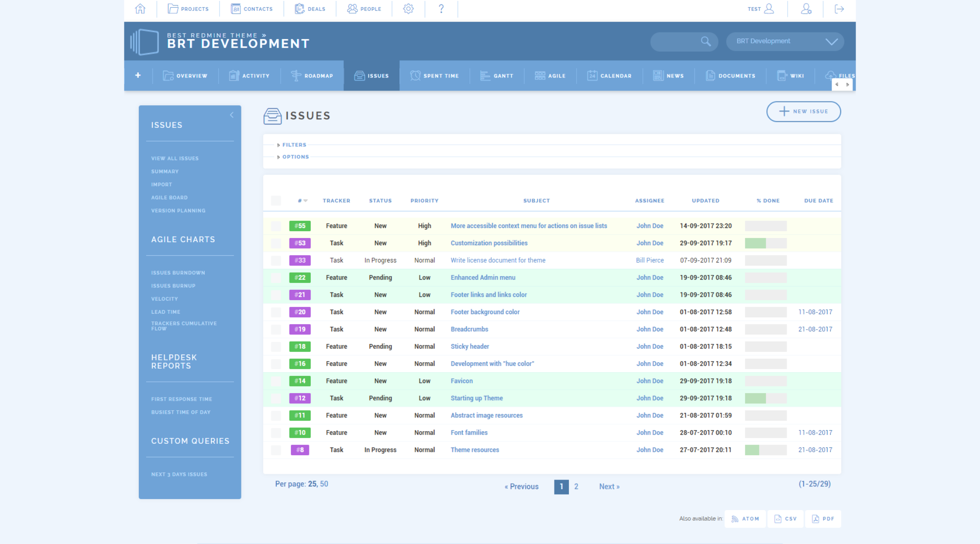
Task: Click the BRT Development project logo
Action: pos(144,42)
